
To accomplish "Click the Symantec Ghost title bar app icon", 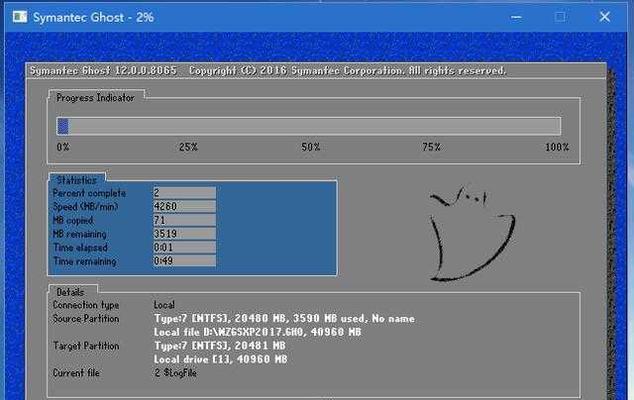I will [20, 17].
